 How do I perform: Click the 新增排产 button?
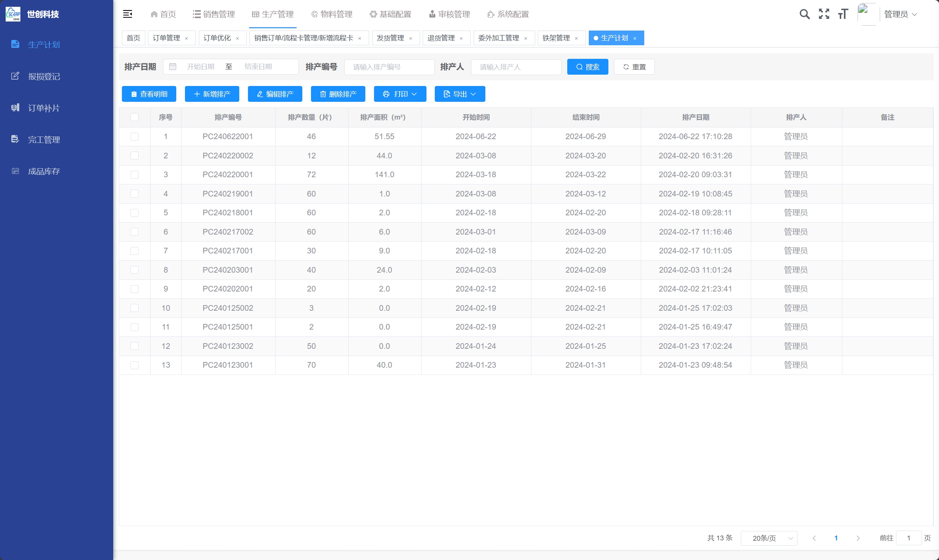coord(212,94)
